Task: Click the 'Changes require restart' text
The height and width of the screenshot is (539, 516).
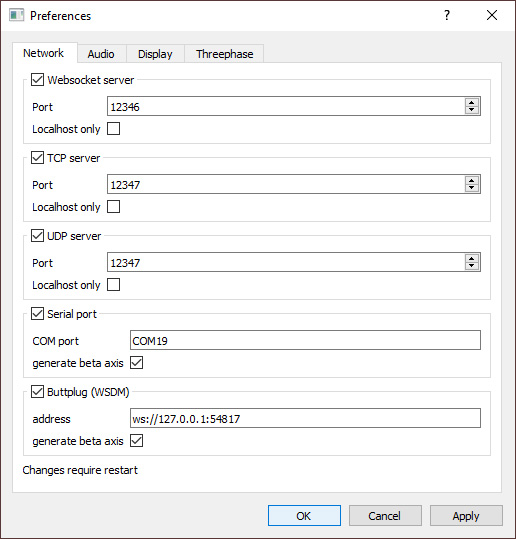Action: pyautogui.click(x=80, y=470)
